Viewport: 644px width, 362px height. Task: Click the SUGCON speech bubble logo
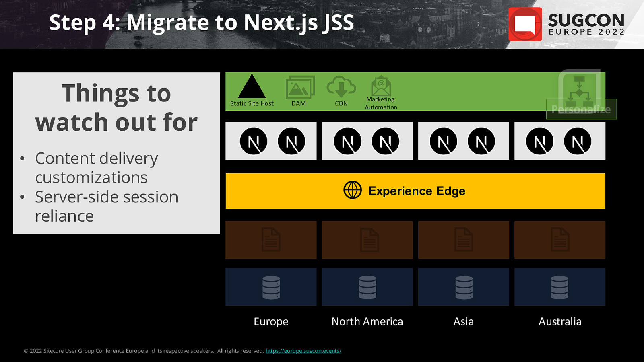(525, 24)
